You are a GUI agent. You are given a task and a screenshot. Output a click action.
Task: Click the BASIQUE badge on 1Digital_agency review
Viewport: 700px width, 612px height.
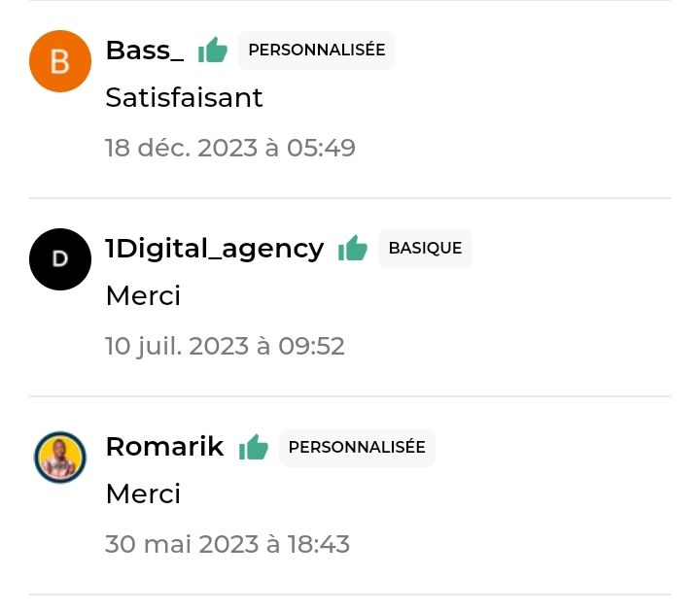pos(425,249)
